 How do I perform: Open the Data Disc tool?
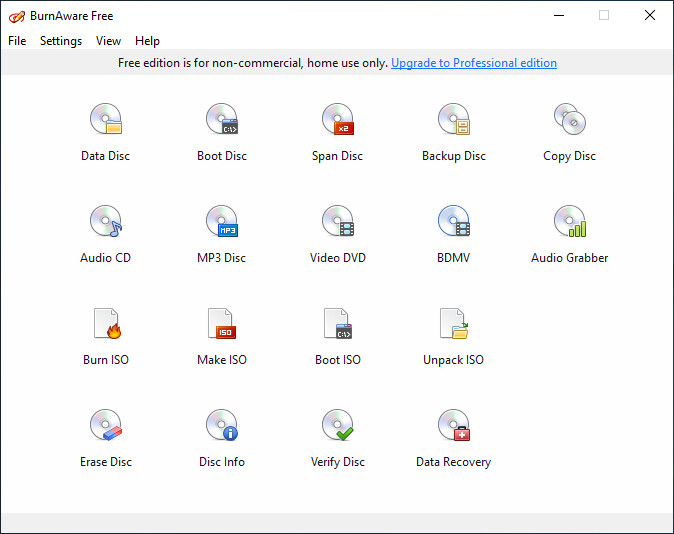coord(106,119)
